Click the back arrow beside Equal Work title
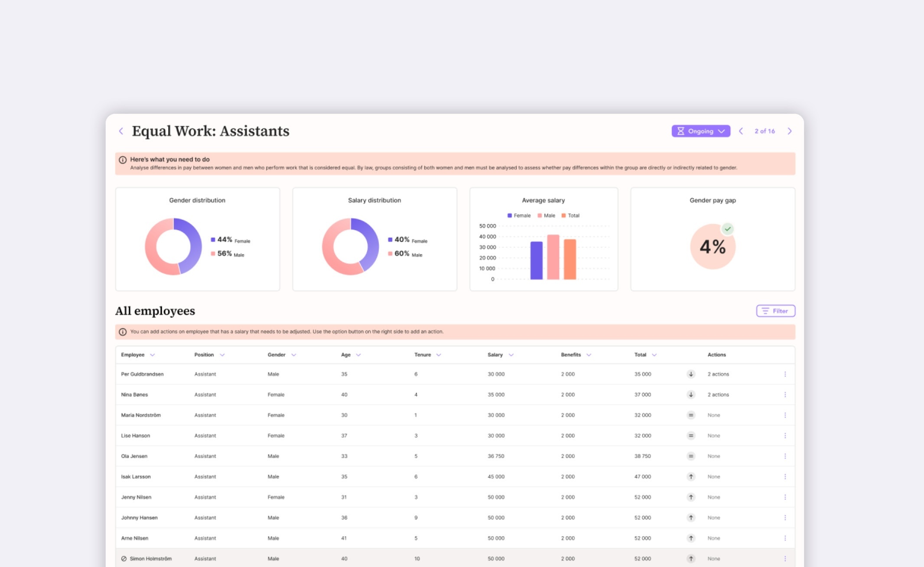Viewport: 924px width, 567px height. pyautogui.click(x=121, y=131)
